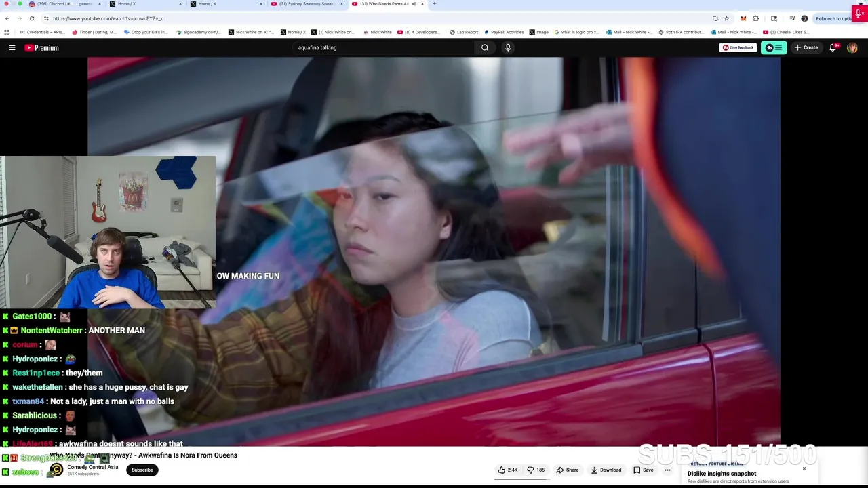Image resolution: width=868 pixels, height=488 pixels.
Task: Focus the search box containing 'aquafina talking'
Action: [383, 47]
